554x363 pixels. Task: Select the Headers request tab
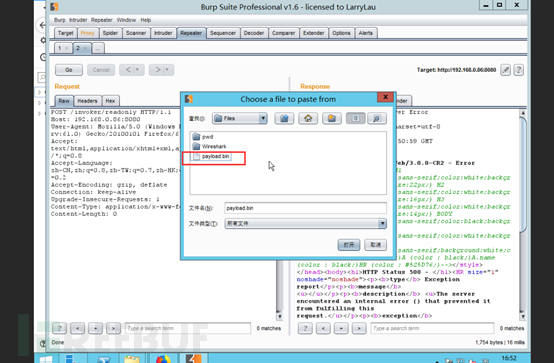[x=87, y=101]
